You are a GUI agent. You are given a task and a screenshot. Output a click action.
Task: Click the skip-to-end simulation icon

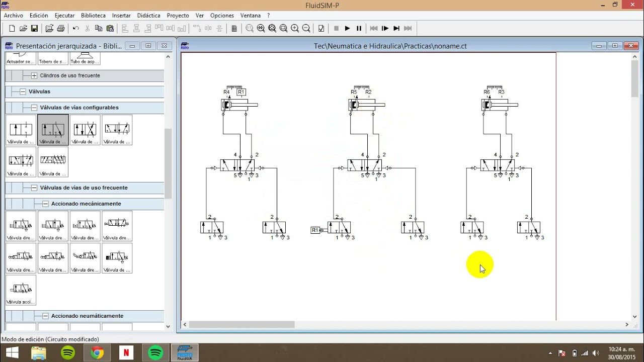[408, 29]
